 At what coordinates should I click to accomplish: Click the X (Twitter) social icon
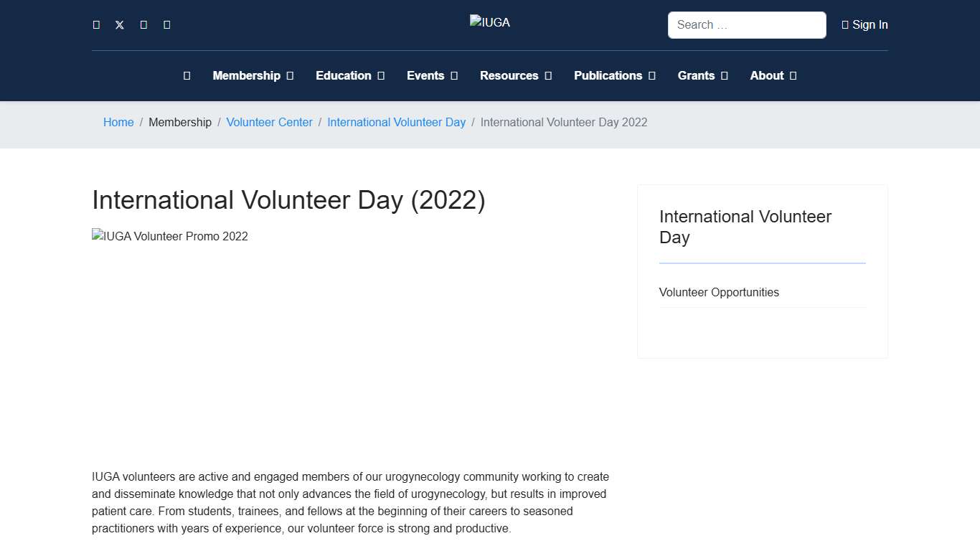click(119, 24)
